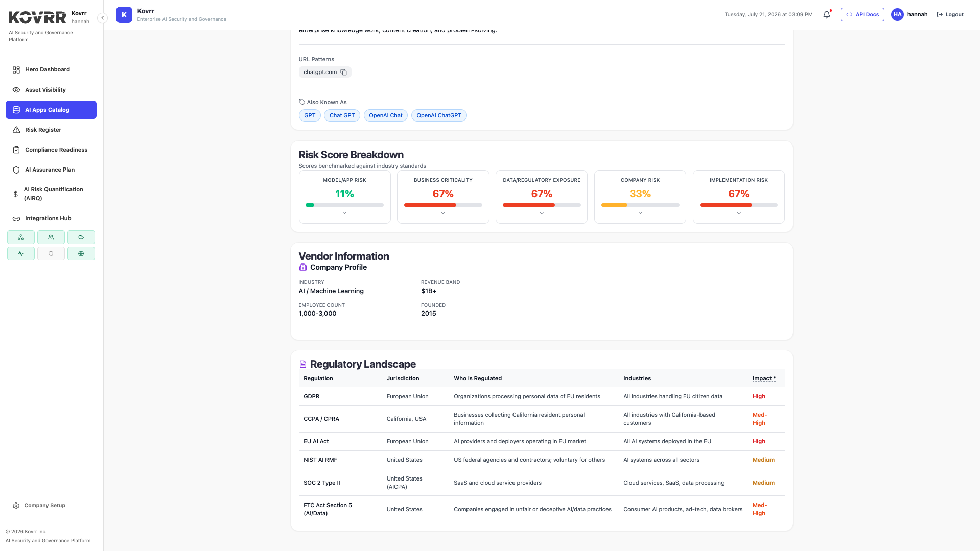The width and height of the screenshot is (980, 551).
Task: Click the GPT alias tag
Action: coord(310,115)
